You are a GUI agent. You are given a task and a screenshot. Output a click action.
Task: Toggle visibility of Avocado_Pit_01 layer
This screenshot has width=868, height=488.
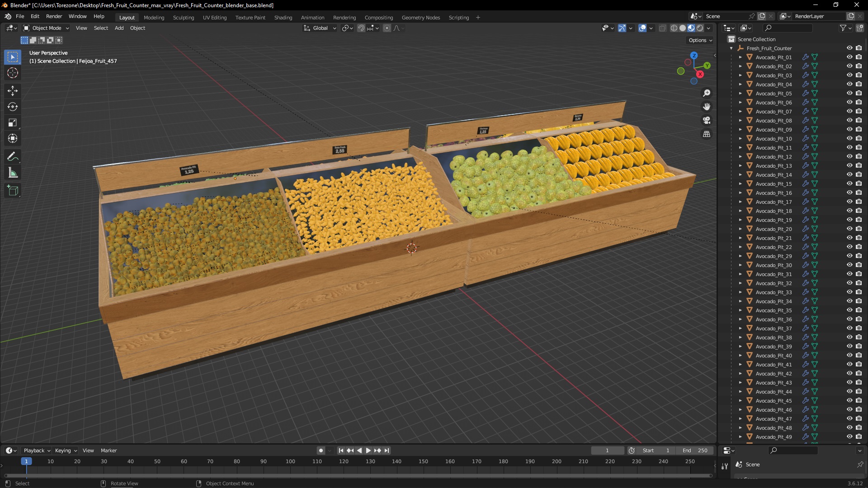click(849, 56)
